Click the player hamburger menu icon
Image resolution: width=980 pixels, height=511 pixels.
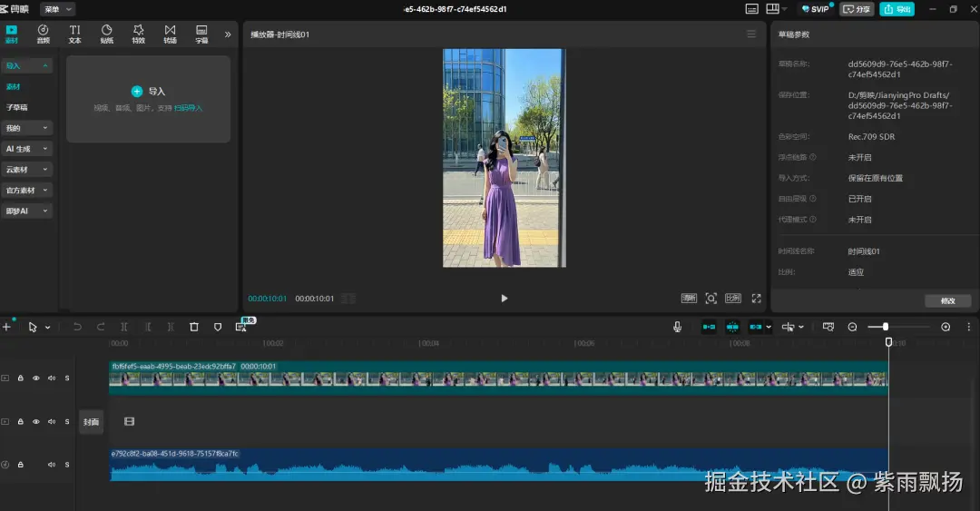[x=750, y=34]
